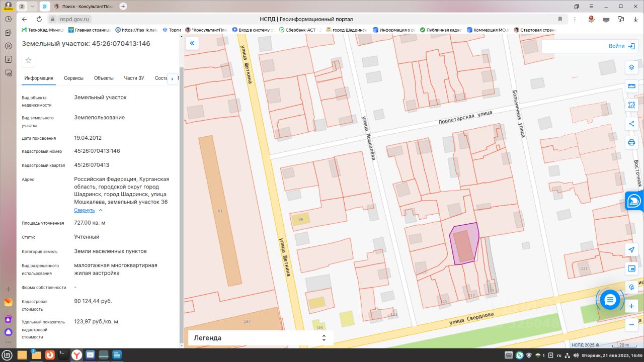The width and height of the screenshot is (644, 362).
Task: Print the map using printer icon
Action: pyautogui.click(x=631, y=142)
